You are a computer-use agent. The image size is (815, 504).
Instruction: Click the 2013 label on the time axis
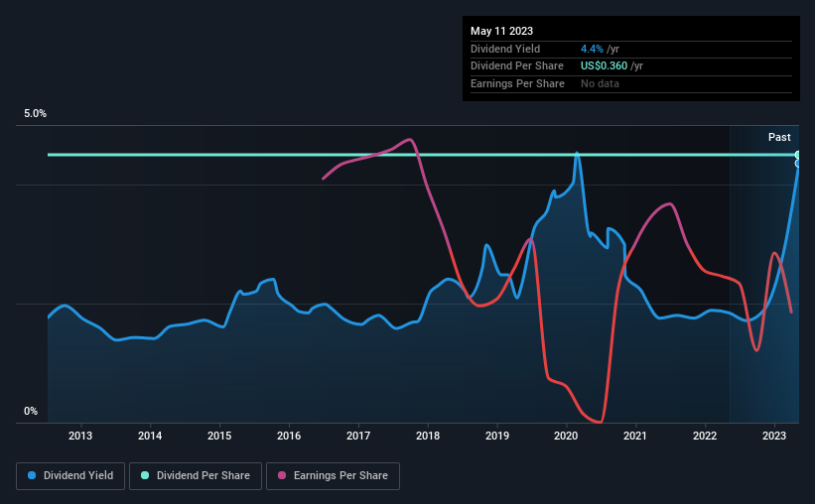tap(80, 436)
